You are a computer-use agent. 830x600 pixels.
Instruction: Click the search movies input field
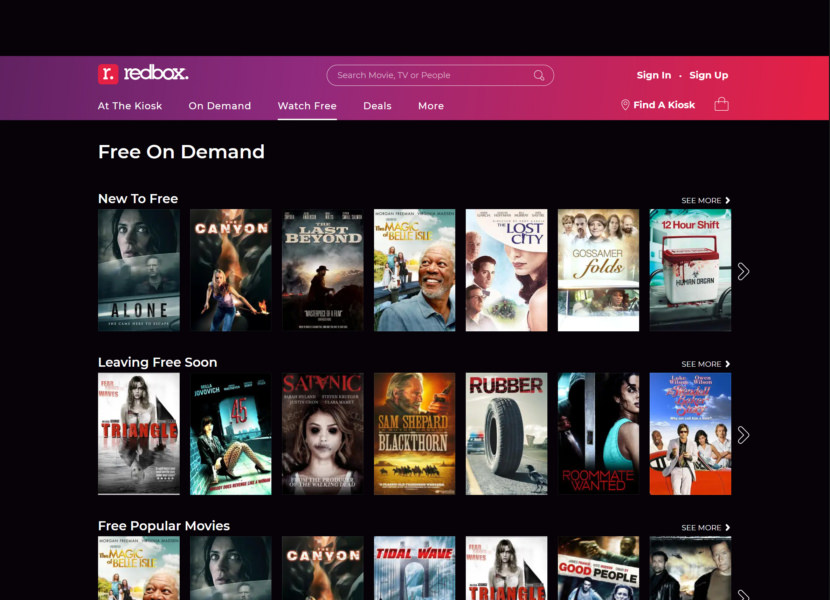pyautogui.click(x=430, y=75)
